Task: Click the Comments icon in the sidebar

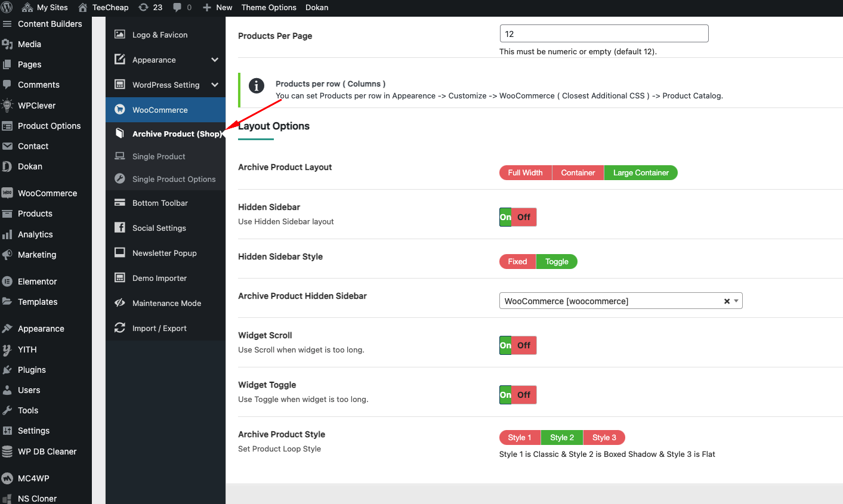Action: click(x=7, y=85)
